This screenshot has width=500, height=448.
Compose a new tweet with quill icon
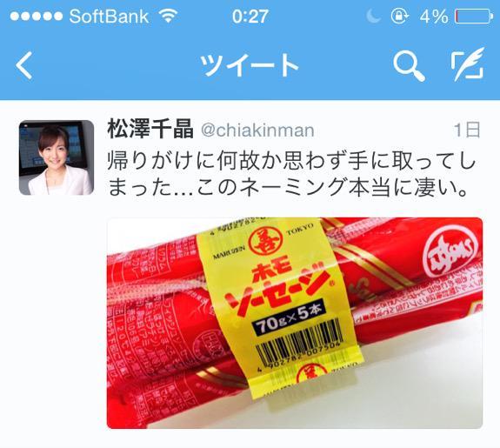pyautogui.click(x=468, y=64)
